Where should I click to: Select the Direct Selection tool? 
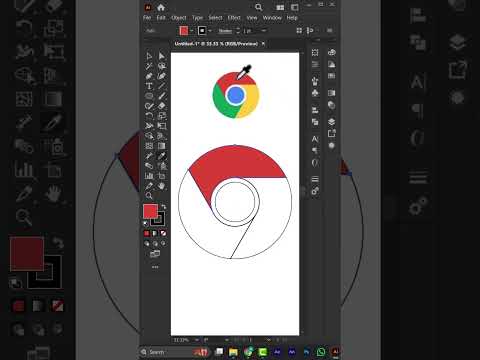pos(162,56)
